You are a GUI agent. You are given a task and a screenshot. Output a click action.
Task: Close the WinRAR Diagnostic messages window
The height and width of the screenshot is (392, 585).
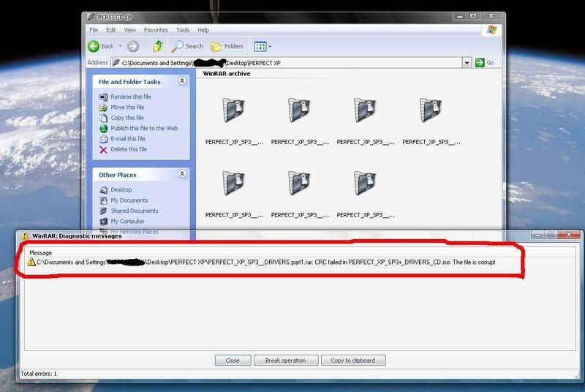569,235
